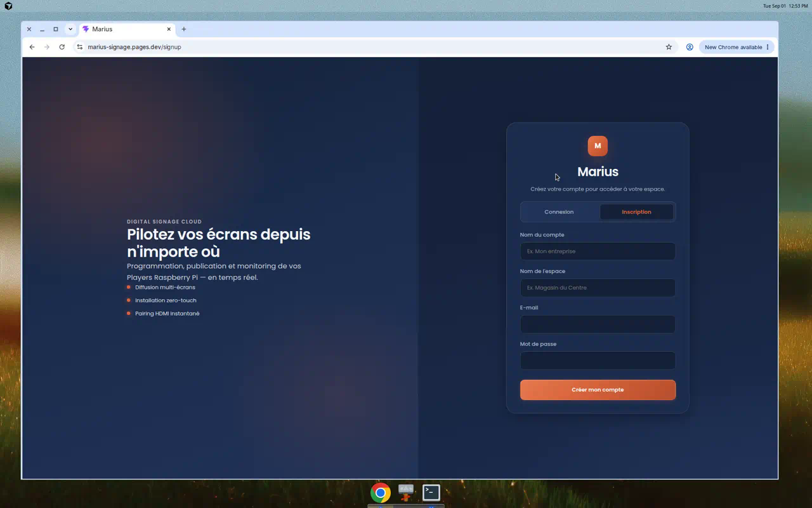Launch Chrome from the dock
The image size is (812, 508).
[381, 493]
